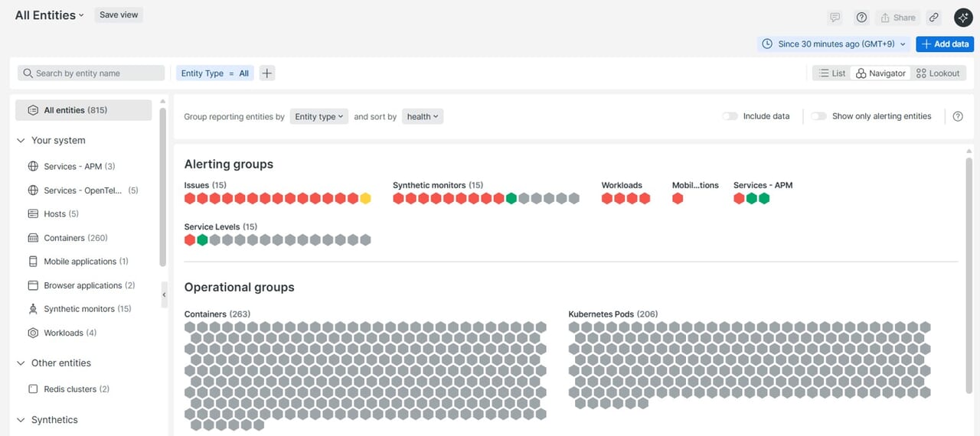Collapse the Your system section
Screen dimensions: 980x436
[x=21, y=141]
